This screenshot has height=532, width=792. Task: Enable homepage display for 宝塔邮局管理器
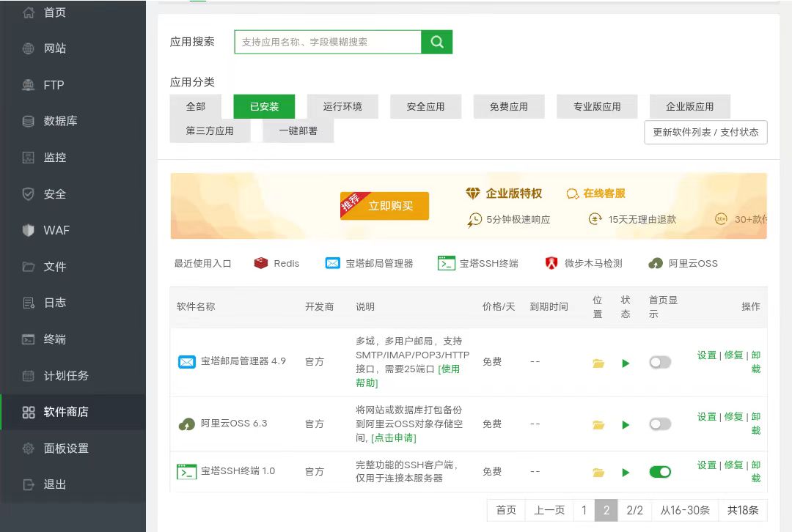660,363
